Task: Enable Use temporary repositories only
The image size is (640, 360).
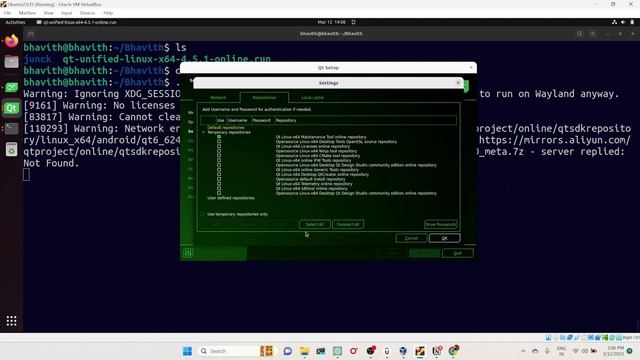Action: tap(202, 214)
